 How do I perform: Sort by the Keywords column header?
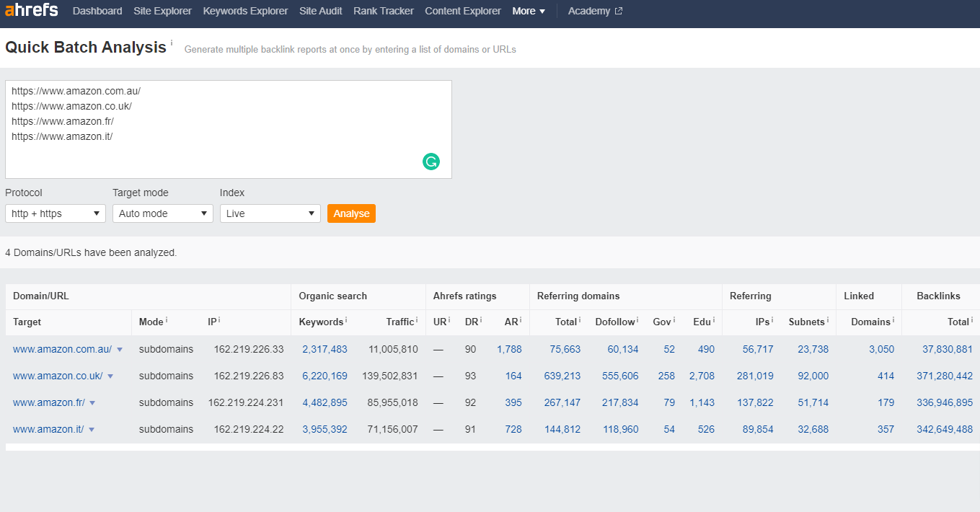click(x=321, y=322)
